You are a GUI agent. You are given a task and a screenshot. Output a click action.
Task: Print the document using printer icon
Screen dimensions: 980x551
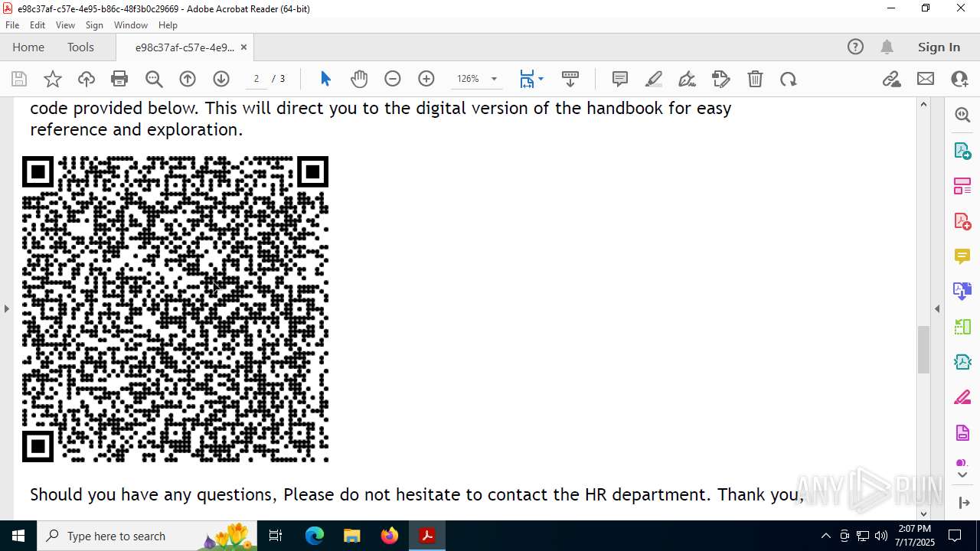[x=119, y=79]
